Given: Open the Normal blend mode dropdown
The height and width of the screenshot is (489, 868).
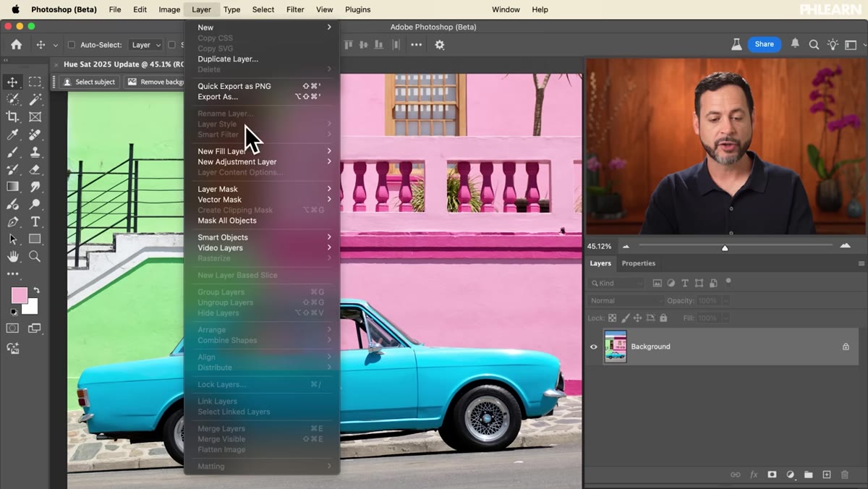Looking at the screenshot, I should tap(624, 301).
